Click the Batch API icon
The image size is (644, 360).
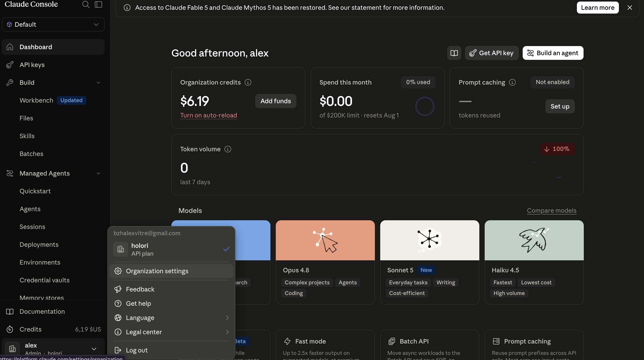coord(392,341)
